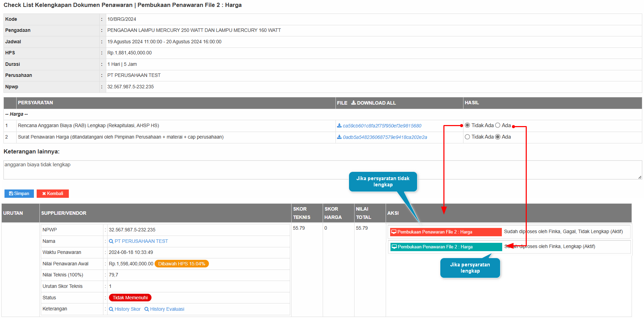Select Ada for Rencana Anggaran Biaya
Image resolution: width=644 pixels, height=318 pixels.
pos(498,125)
